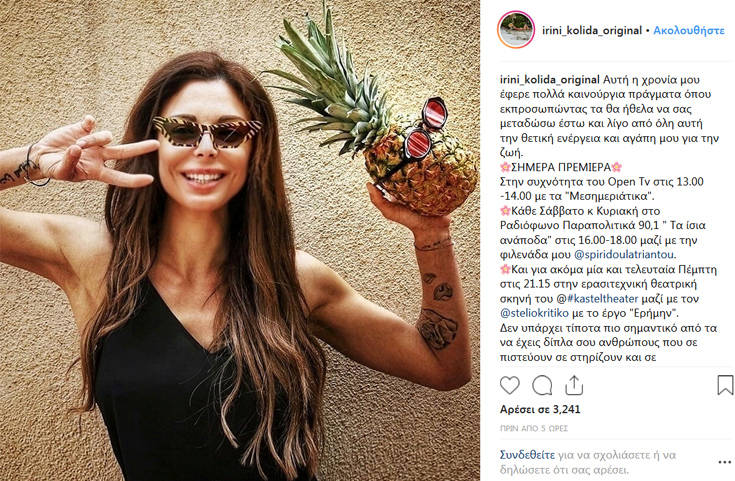Click the Συνδεθείτε login link
This screenshot has width=735, height=481.
tap(527, 455)
